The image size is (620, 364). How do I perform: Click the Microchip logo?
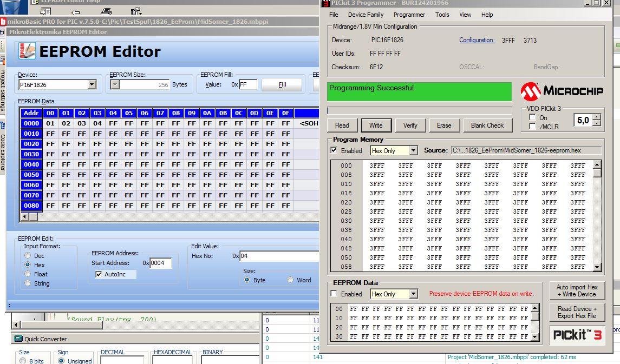[x=562, y=91]
